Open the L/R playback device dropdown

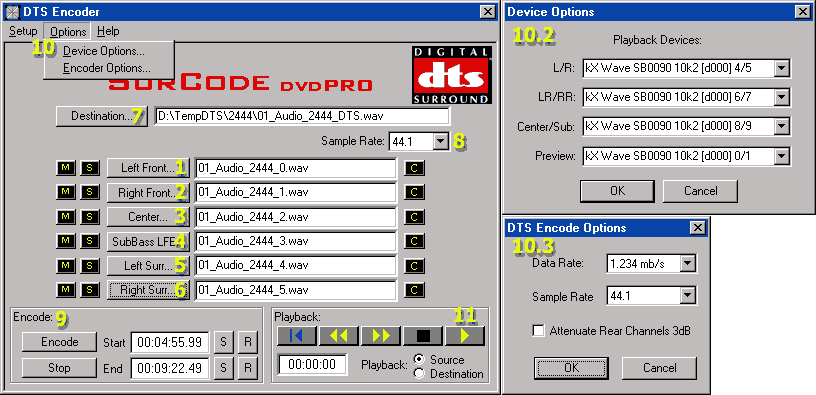click(781, 68)
